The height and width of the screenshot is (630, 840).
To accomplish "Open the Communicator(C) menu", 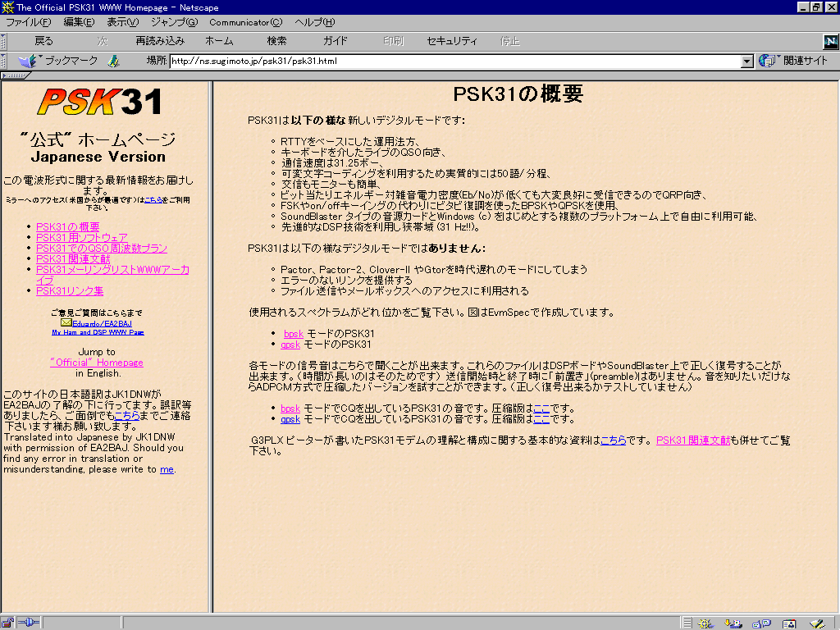I will (246, 22).
